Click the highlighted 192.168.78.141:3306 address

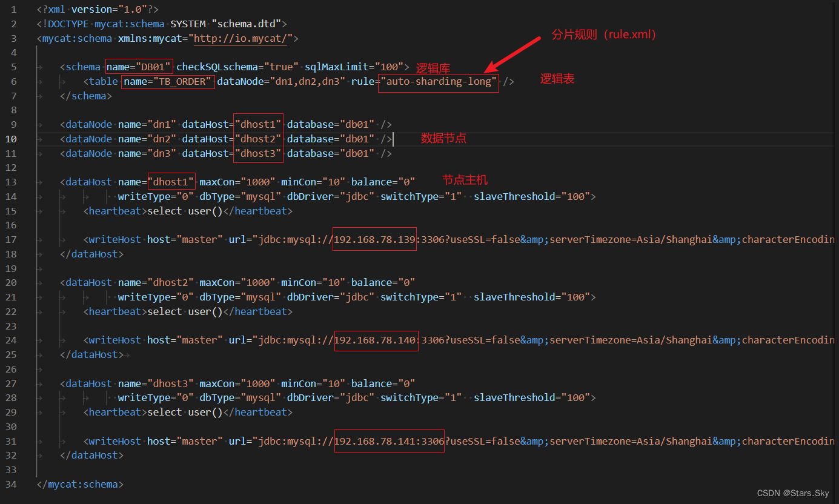(389, 441)
